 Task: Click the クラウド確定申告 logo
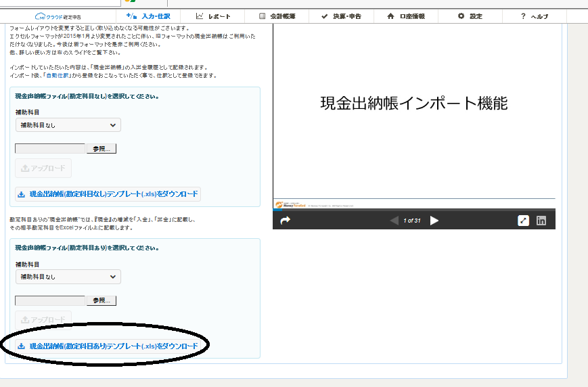60,16
